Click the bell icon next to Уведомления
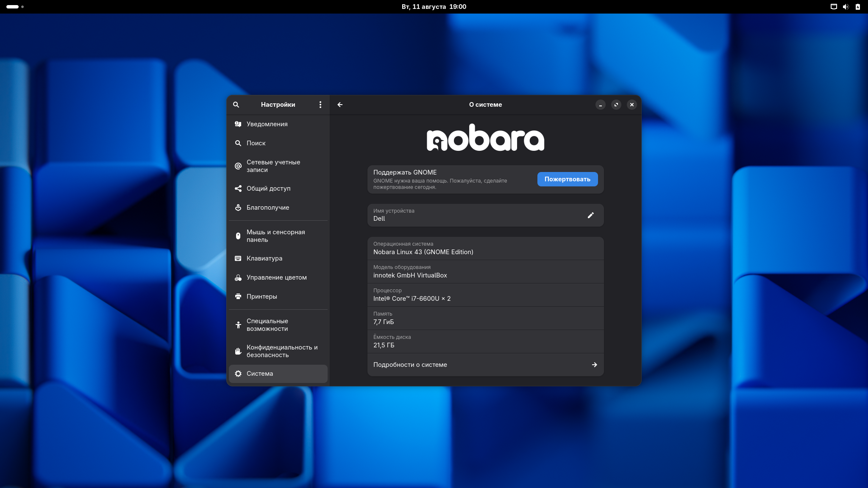Screen dimensions: 868x488 pyautogui.click(x=238, y=124)
